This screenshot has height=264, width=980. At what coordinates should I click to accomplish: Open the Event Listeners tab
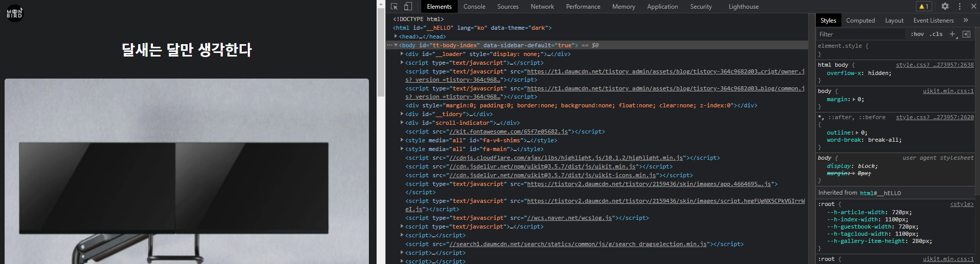(x=933, y=21)
